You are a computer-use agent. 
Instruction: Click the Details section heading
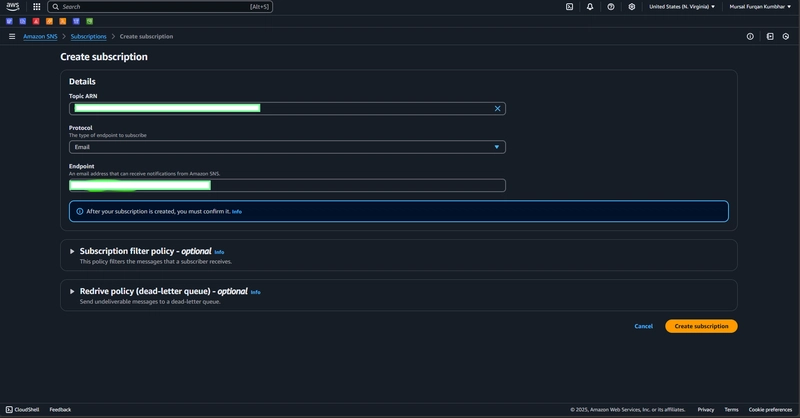tap(82, 82)
